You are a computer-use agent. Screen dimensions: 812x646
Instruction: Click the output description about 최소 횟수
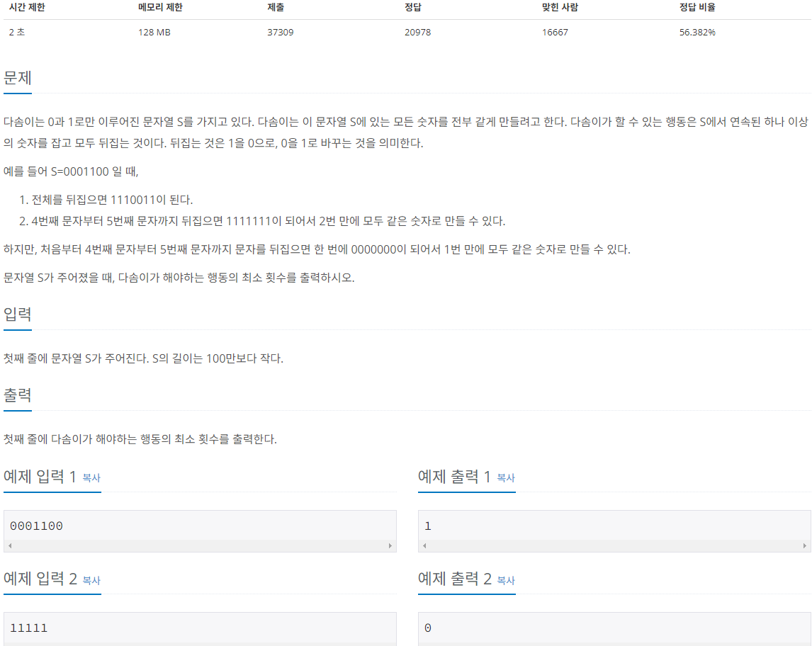point(140,439)
